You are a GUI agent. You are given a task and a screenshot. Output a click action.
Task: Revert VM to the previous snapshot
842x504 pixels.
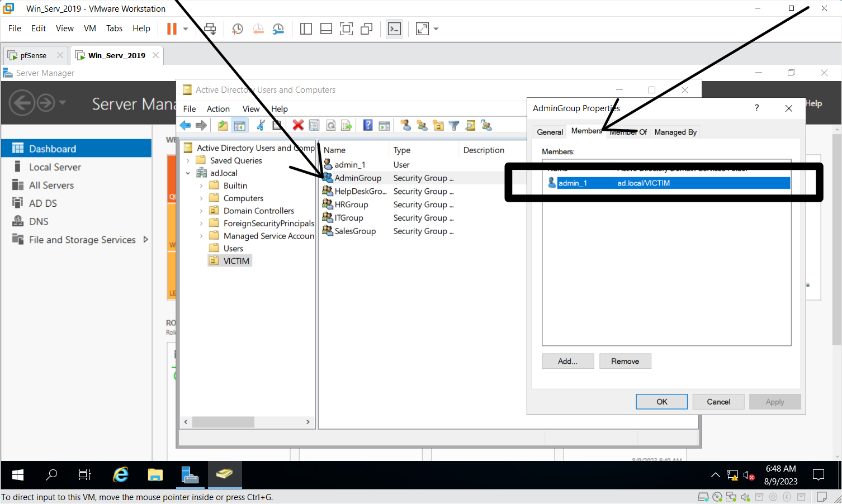(258, 28)
